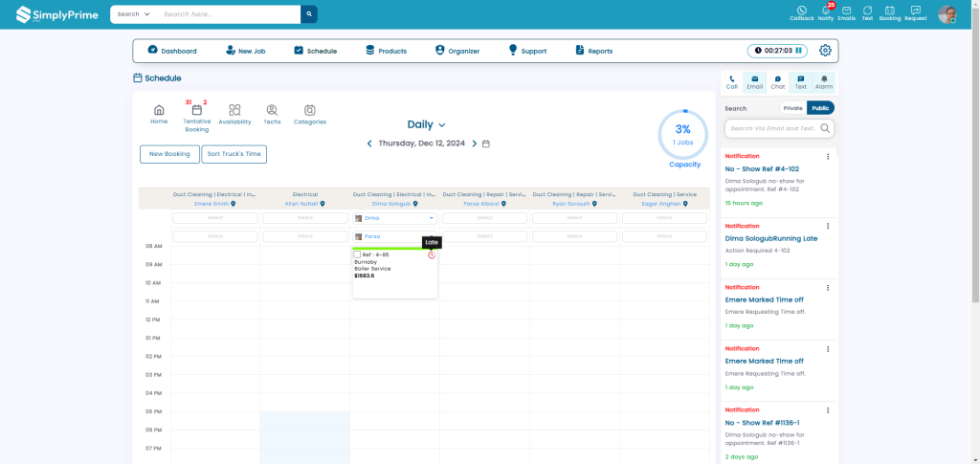The image size is (980, 464).
Task: Open the Availability icon
Action: (235, 114)
